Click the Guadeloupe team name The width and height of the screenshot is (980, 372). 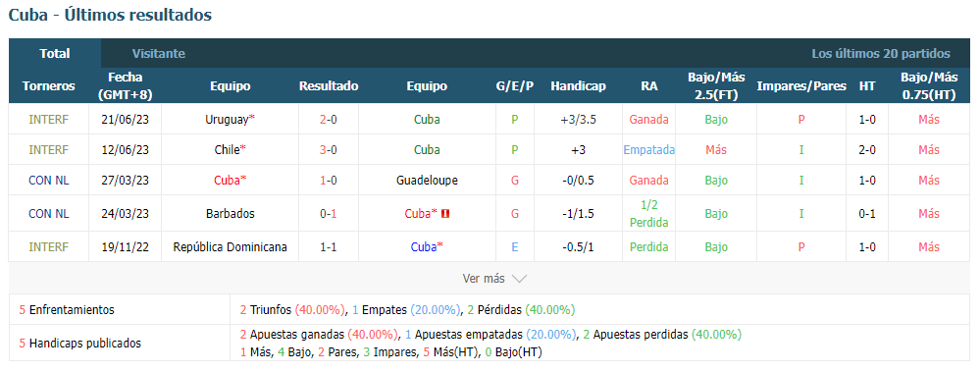click(x=427, y=181)
